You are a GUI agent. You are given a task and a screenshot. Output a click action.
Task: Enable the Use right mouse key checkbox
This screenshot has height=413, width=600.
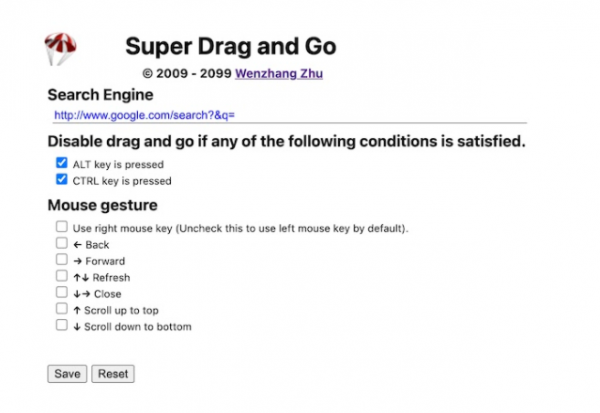tap(62, 227)
